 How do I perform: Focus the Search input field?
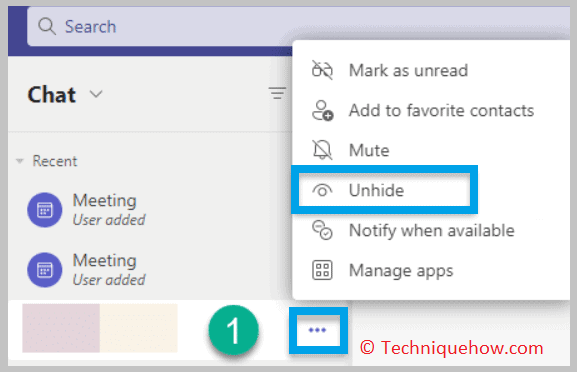(x=298, y=26)
